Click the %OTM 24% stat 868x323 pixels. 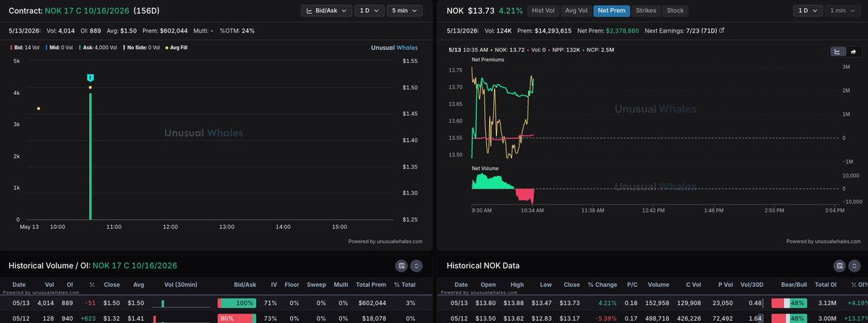(x=236, y=31)
